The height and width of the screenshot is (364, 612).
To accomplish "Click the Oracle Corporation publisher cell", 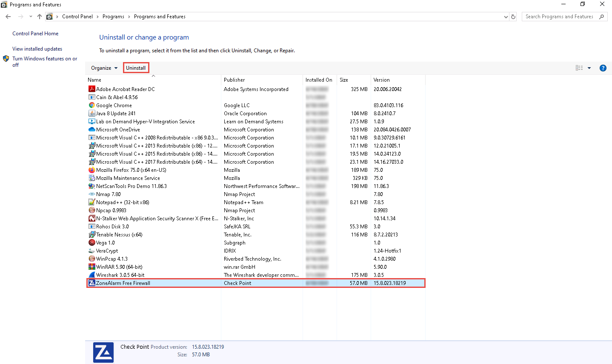I will click(245, 113).
